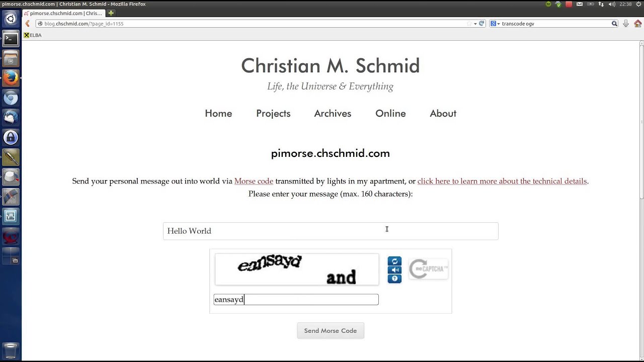Click the Christian M. Schmid site title
The image size is (644, 362).
click(330, 65)
